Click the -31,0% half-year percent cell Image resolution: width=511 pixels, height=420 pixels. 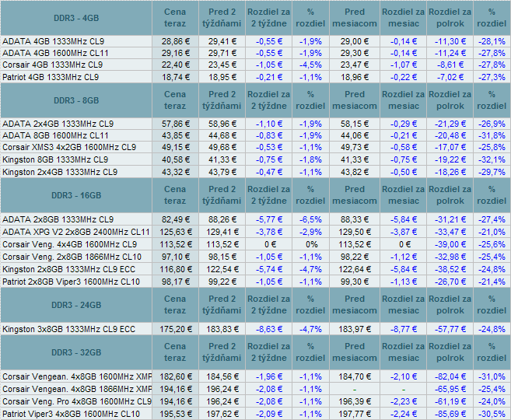[x=492, y=376]
